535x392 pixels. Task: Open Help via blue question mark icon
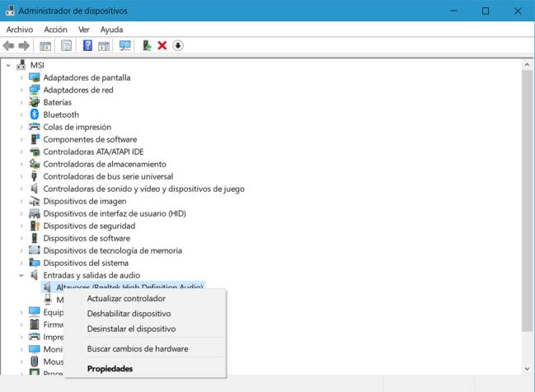87,45
